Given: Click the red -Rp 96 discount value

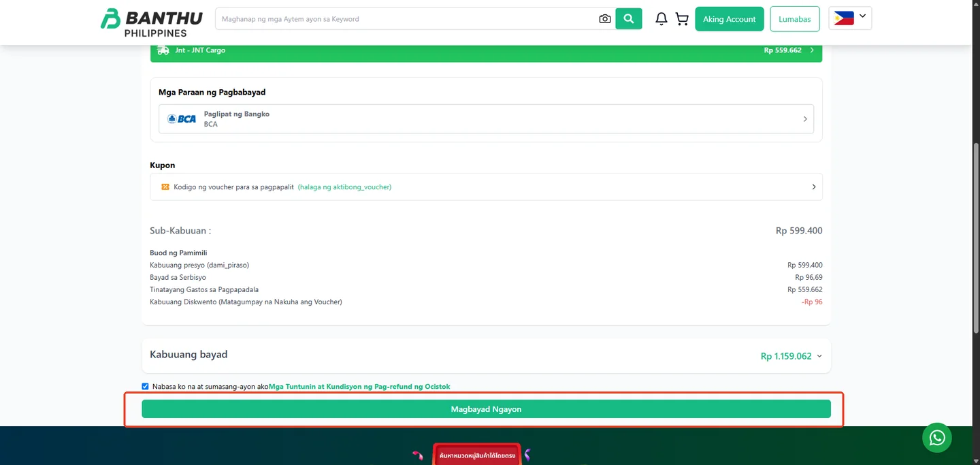Looking at the screenshot, I should 812,302.
